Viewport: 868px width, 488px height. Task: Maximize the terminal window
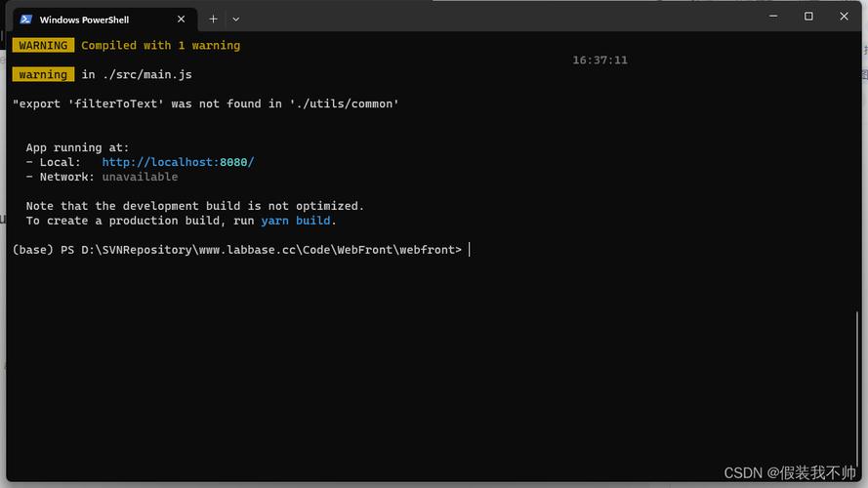tap(808, 17)
